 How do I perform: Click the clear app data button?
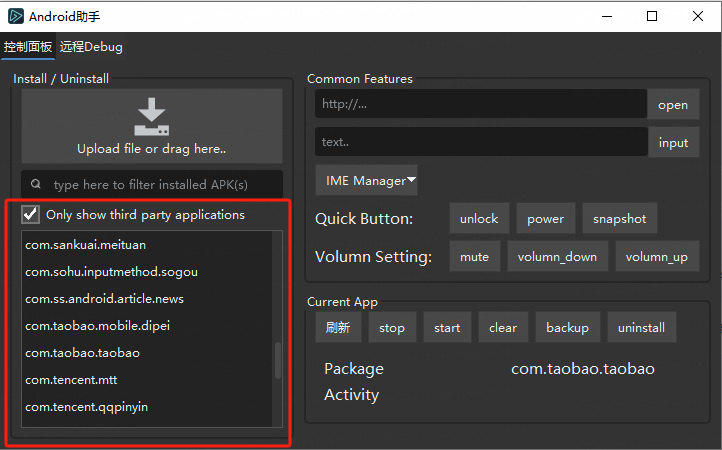coord(503,327)
